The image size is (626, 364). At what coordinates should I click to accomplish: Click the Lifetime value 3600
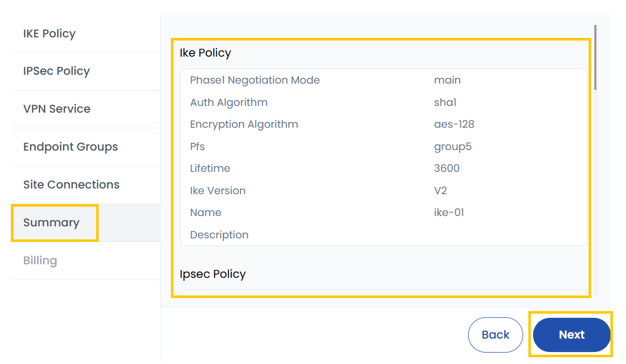[447, 169]
